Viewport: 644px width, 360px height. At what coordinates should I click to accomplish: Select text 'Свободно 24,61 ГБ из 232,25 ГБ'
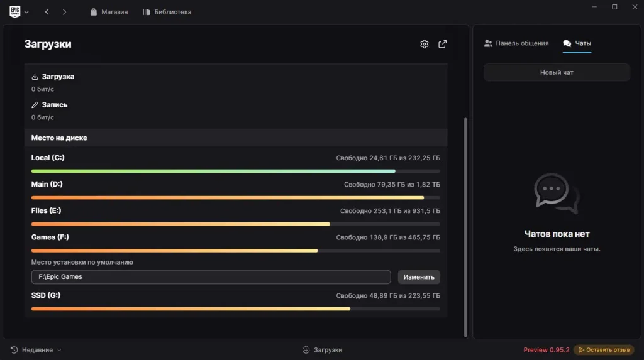click(387, 158)
